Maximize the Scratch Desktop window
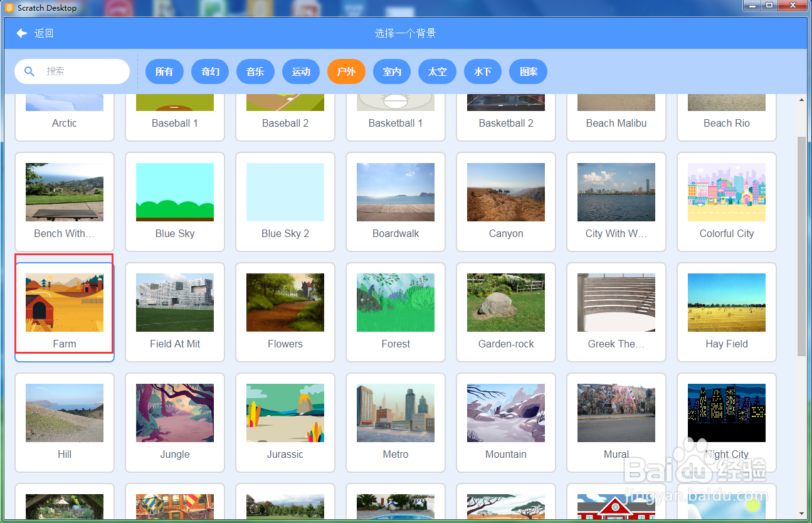 pos(769,5)
